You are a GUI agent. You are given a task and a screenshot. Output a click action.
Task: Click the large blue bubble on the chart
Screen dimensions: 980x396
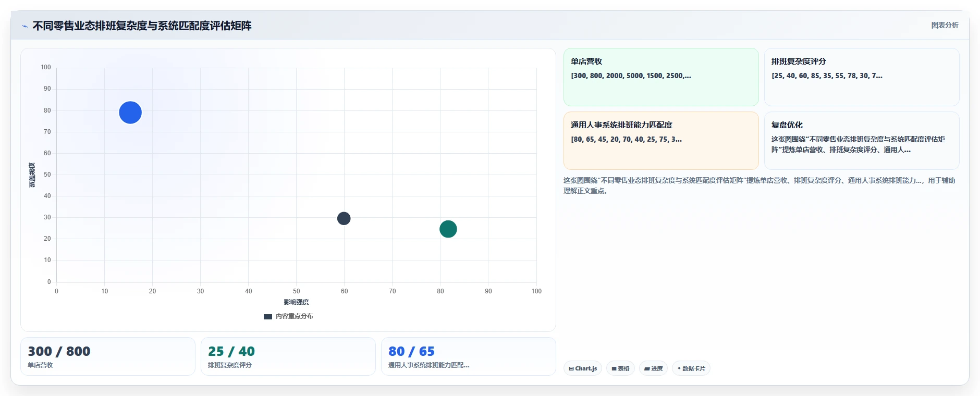point(130,113)
